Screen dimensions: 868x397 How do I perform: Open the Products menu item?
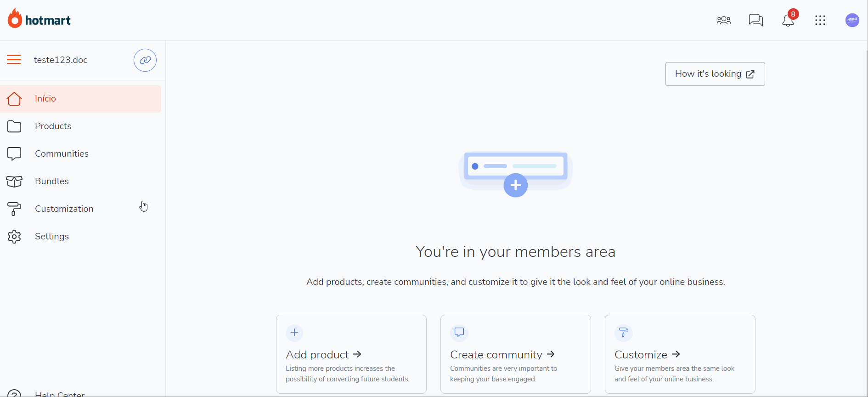[81, 126]
